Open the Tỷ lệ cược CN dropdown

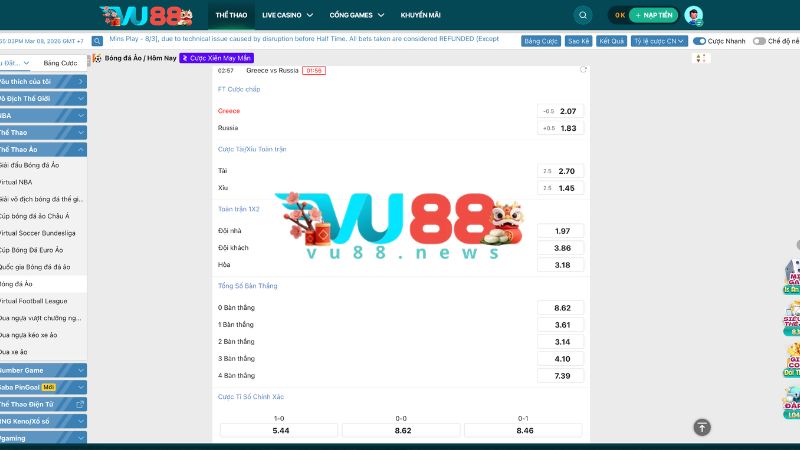tap(662, 41)
